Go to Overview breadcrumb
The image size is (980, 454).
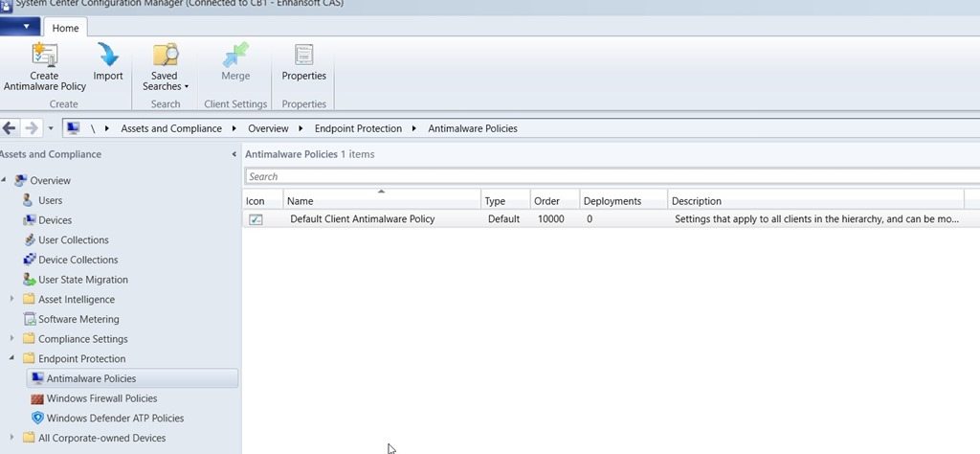(268, 128)
